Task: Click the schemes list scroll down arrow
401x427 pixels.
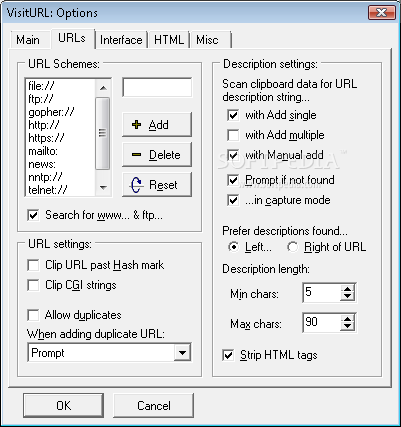Action: [x=103, y=187]
